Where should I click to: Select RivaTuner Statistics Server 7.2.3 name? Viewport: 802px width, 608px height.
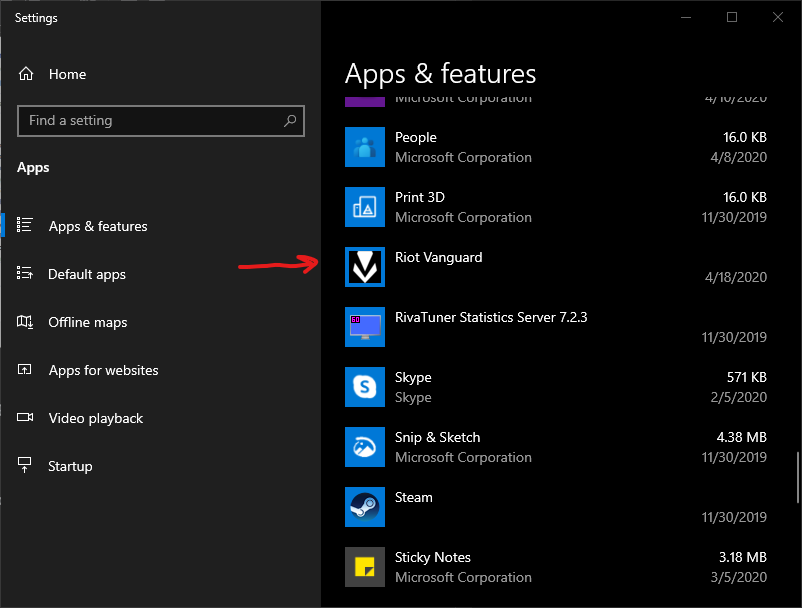491,317
